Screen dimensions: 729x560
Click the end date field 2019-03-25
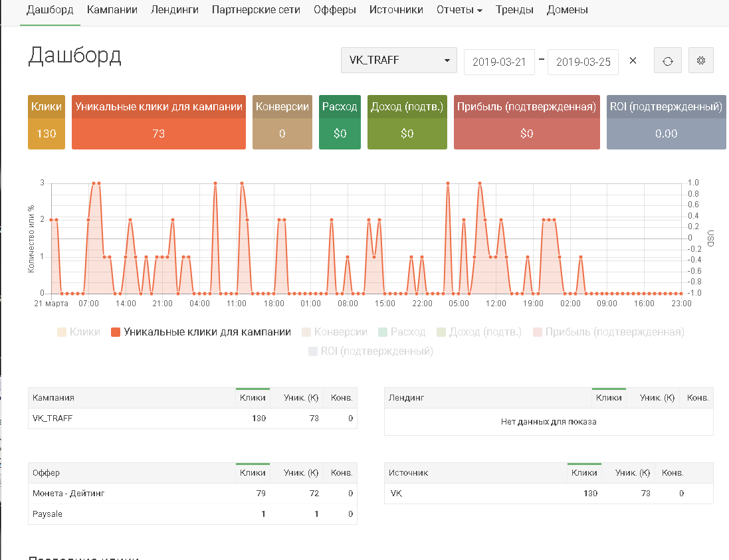click(x=583, y=62)
